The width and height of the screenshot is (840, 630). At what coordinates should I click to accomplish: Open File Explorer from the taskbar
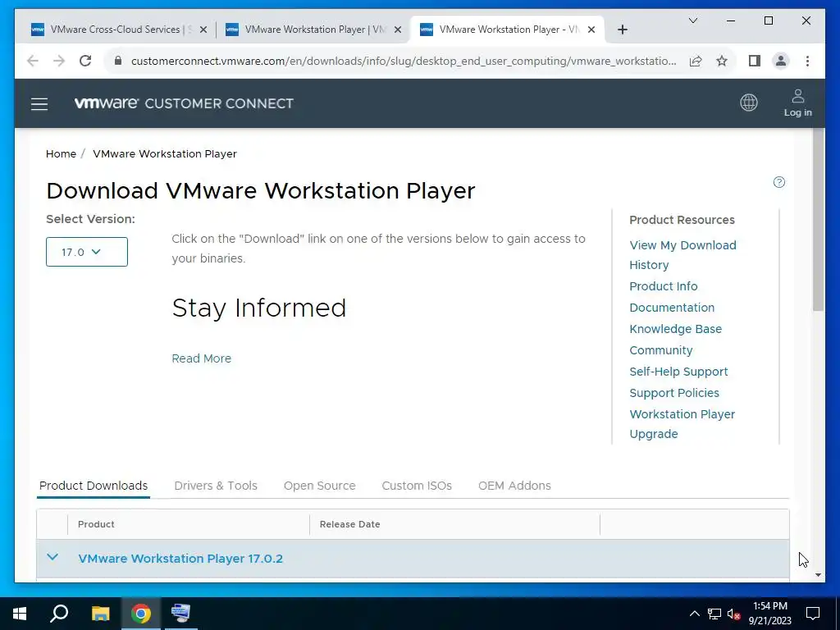point(100,614)
